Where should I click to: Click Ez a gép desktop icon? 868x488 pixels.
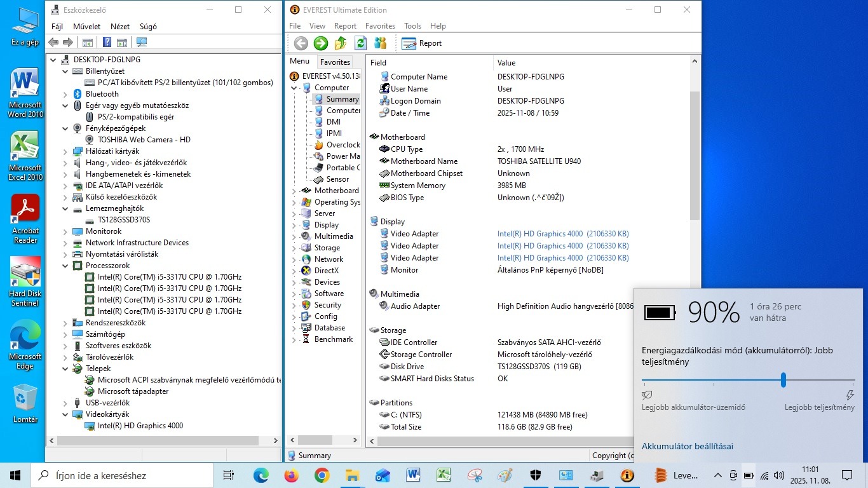(x=25, y=27)
